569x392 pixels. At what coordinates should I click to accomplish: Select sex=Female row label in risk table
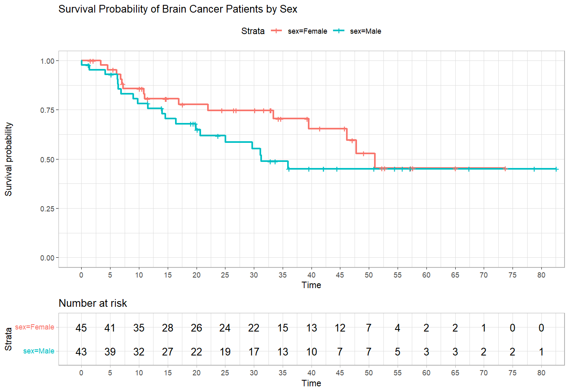(35, 327)
